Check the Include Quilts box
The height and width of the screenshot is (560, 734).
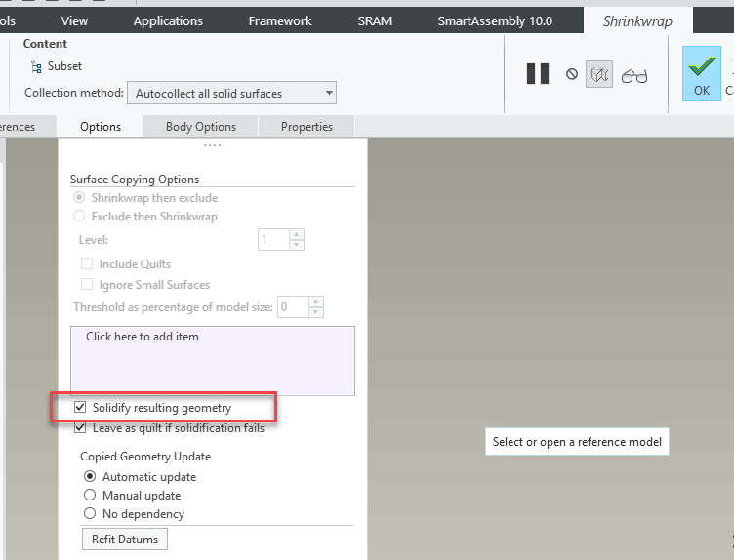87,263
